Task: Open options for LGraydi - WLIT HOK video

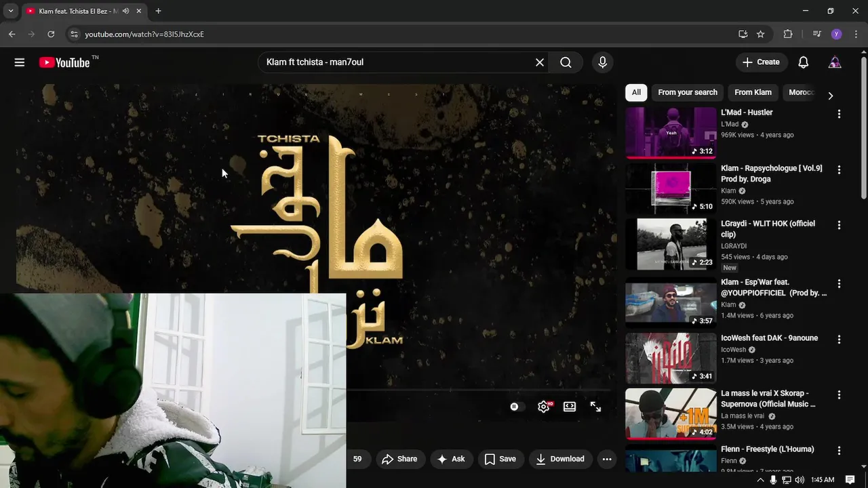Action: (x=839, y=225)
